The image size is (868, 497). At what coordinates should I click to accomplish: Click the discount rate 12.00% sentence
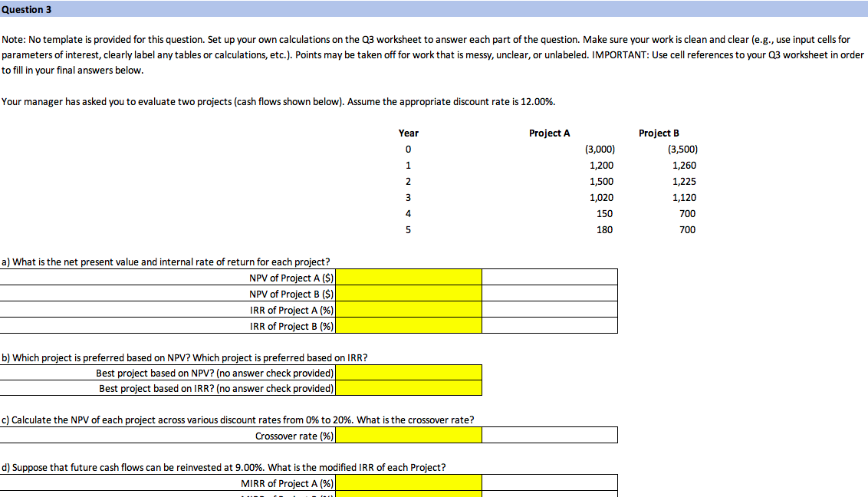[278, 102]
